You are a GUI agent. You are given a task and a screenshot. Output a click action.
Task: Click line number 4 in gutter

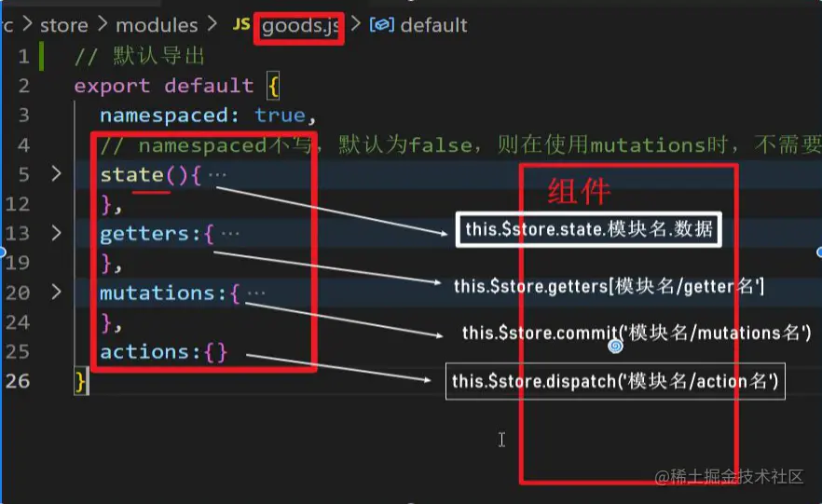click(23, 144)
